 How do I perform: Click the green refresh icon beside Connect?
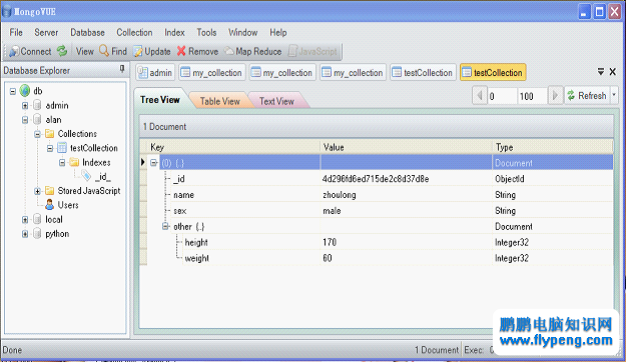pos(62,51)
